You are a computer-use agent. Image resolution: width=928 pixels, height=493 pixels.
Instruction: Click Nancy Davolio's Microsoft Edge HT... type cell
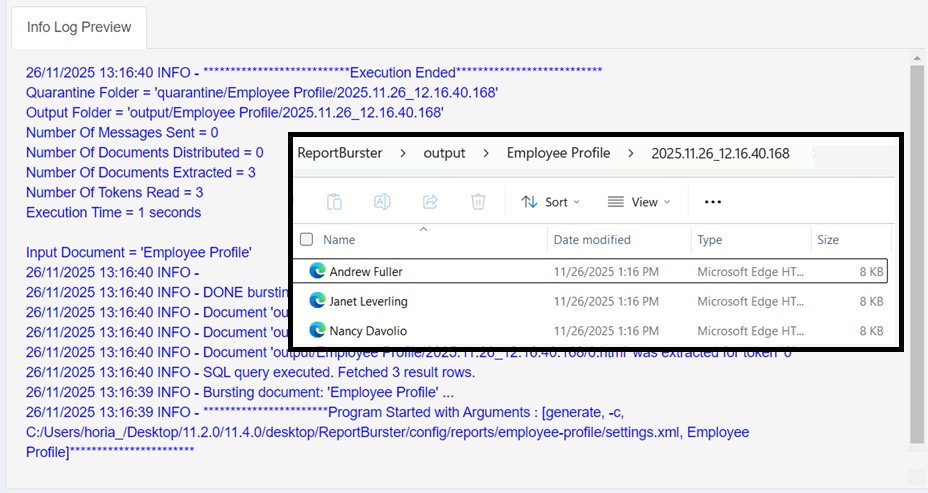(x=750, y=331)
